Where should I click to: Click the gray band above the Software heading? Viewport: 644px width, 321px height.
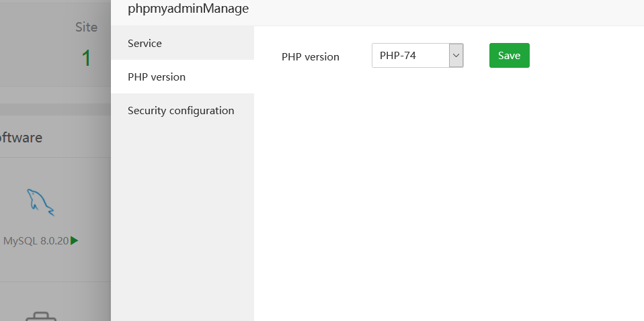(x=54, y=109)
